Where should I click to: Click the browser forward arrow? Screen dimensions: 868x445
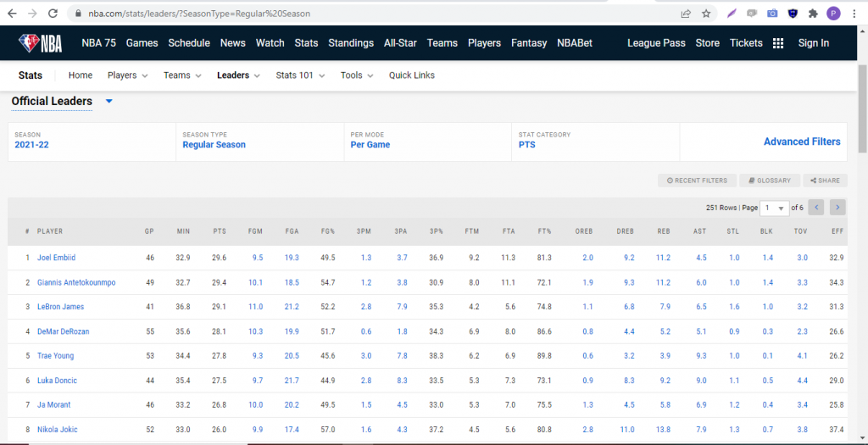click(32, 14)
